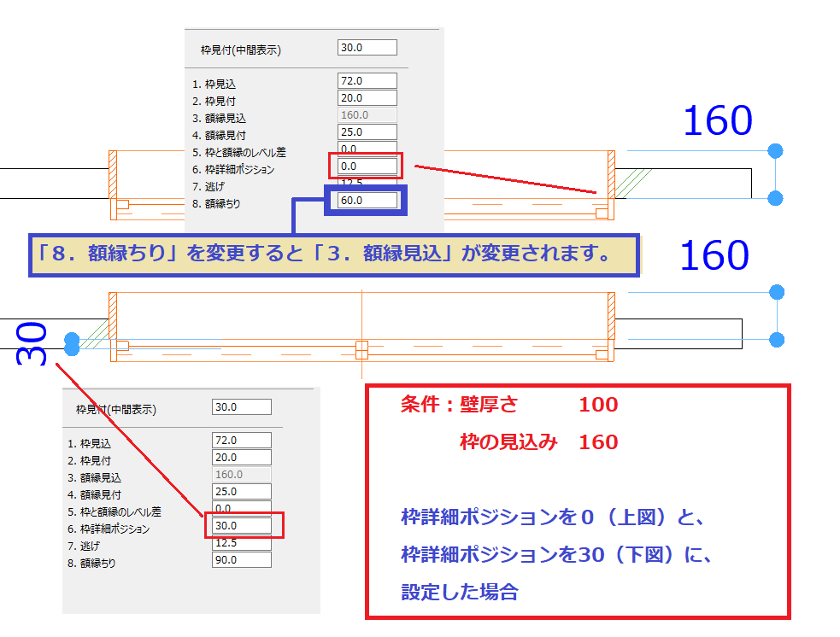Click the red text '枠の見込み'
The image size is (840, 637).
tap(508, 441)
